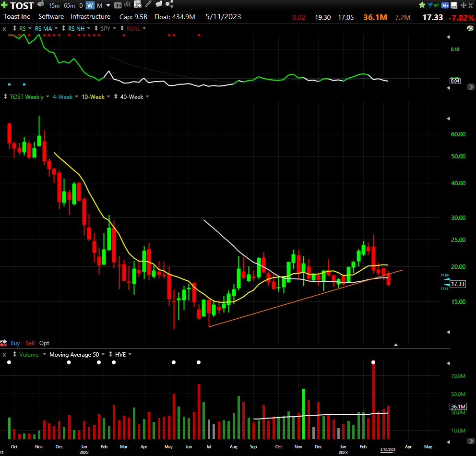Click reorder arrows beside RSNL
Screen dimensions: 476x456
click(x=122, y=28)
